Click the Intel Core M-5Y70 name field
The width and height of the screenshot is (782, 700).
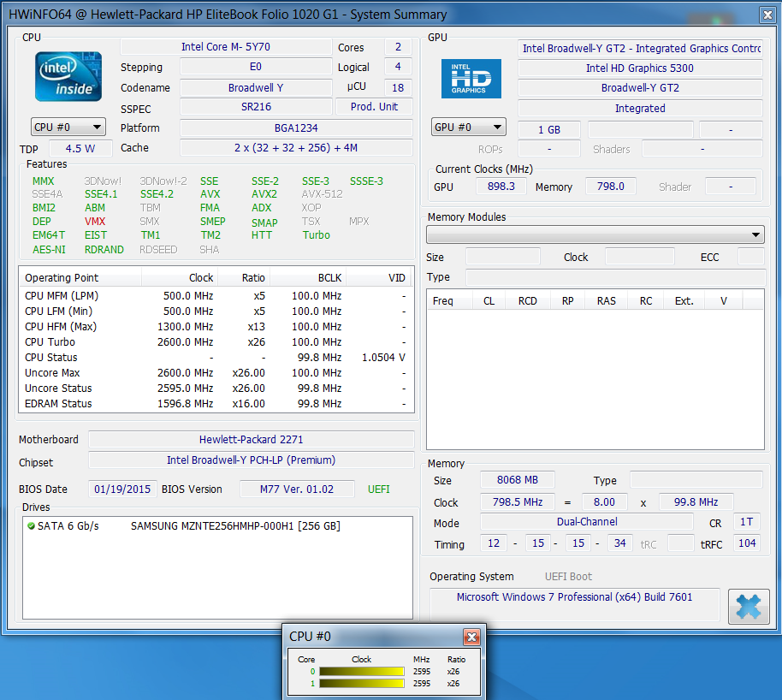[226, 47]
